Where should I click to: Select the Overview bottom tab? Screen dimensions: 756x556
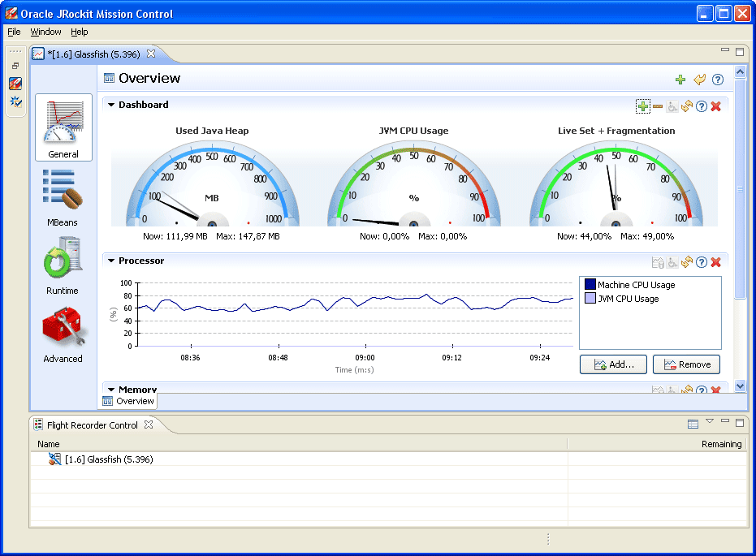click(128, 401)
